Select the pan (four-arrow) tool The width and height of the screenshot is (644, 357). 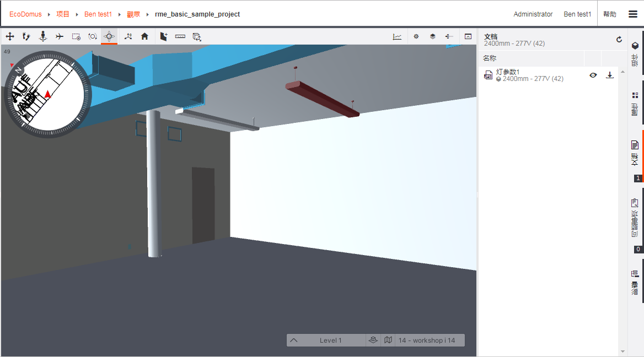tap(9, 36)
